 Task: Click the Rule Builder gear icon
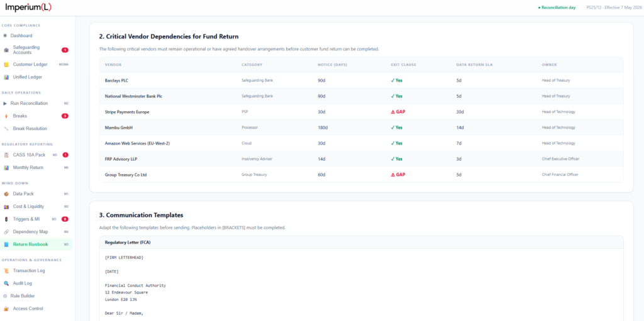[5, 296]
